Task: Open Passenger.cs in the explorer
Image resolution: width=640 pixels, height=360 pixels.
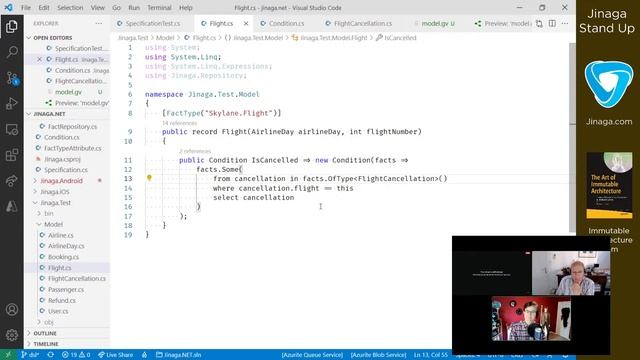Action: 66,289
